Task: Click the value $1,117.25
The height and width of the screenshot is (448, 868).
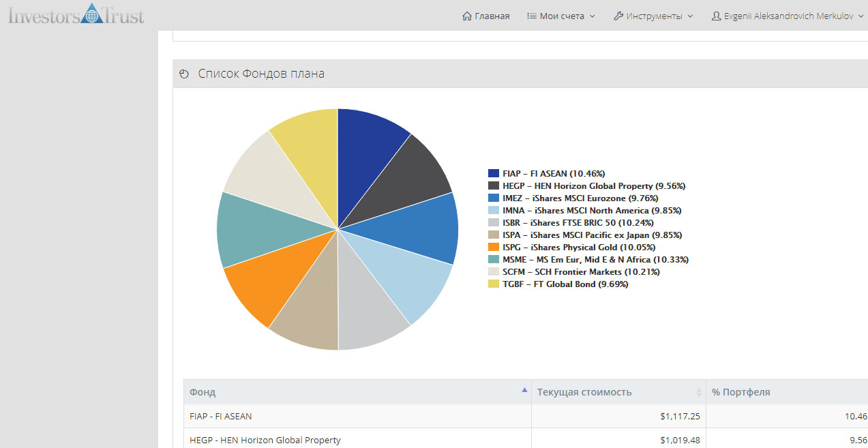Action: [680, 416]
